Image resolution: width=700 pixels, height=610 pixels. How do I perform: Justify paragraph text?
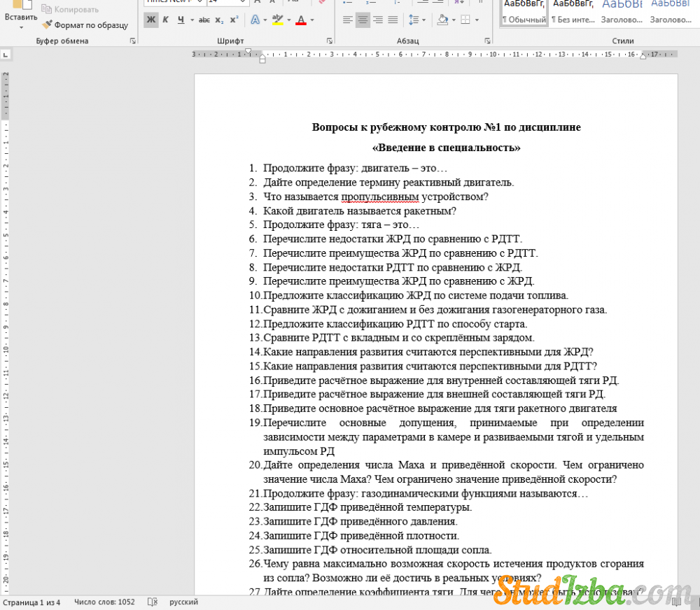pyautogui.click(x=393, y=20)
